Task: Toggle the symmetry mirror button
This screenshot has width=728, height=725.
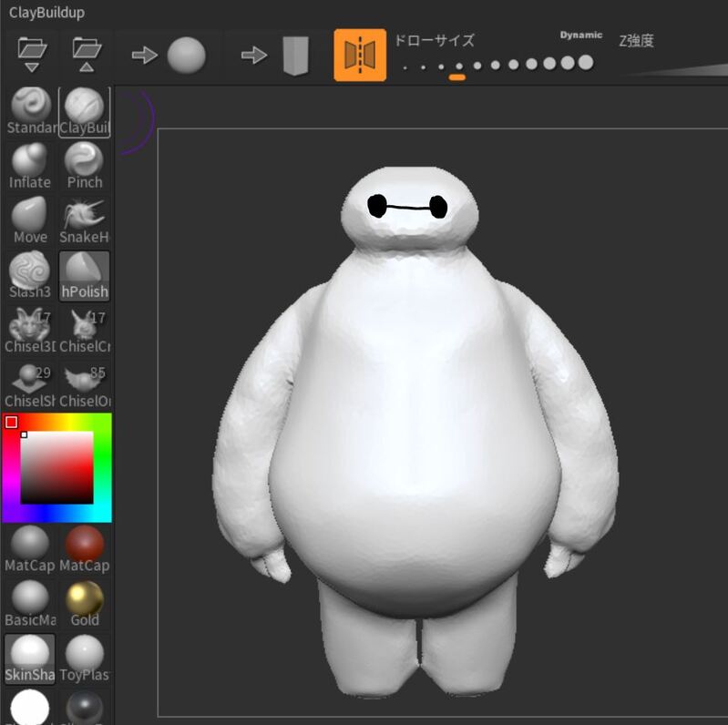Action: 360,55
